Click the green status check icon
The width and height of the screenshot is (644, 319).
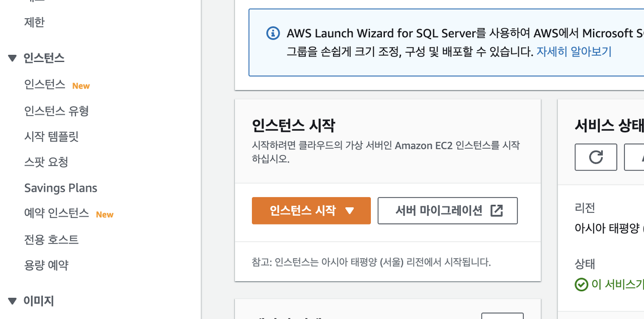(x=581, y=284)
